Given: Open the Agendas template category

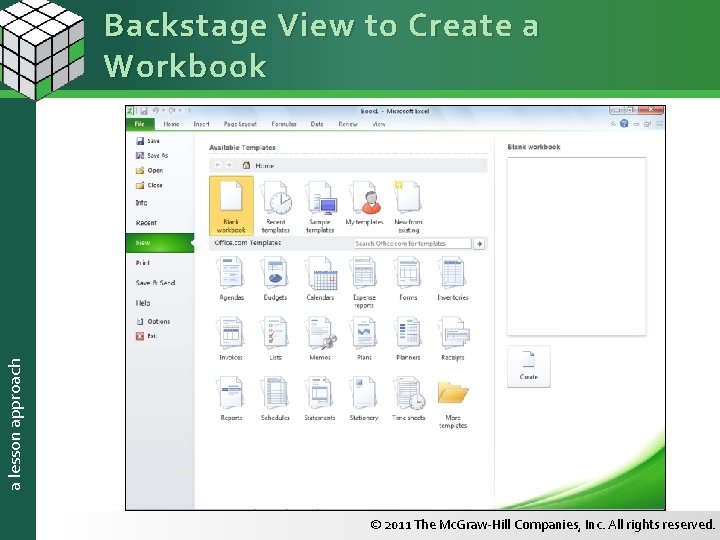Looking at the screenshot, I should (231, 278).
